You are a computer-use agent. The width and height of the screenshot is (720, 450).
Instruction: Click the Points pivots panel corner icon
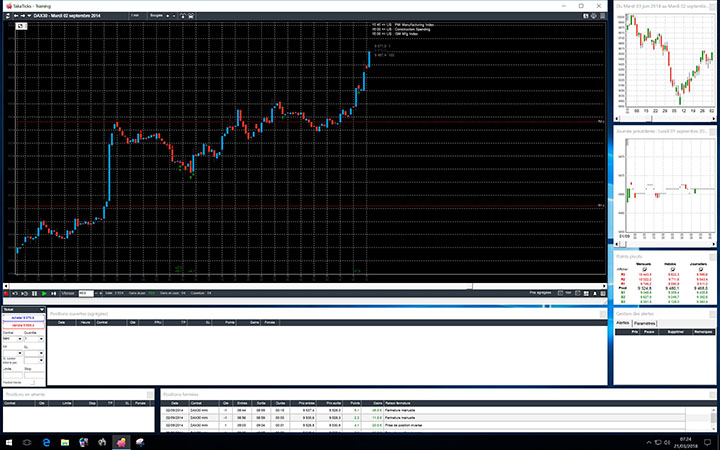point(712,257)
